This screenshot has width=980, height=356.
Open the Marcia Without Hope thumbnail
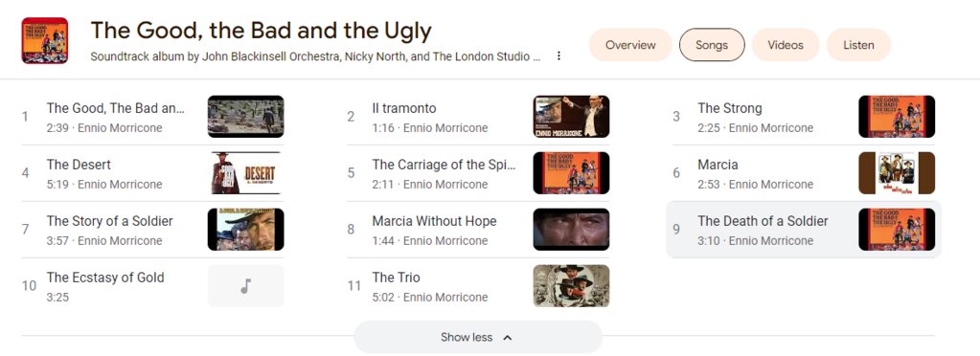pos(571,230)
